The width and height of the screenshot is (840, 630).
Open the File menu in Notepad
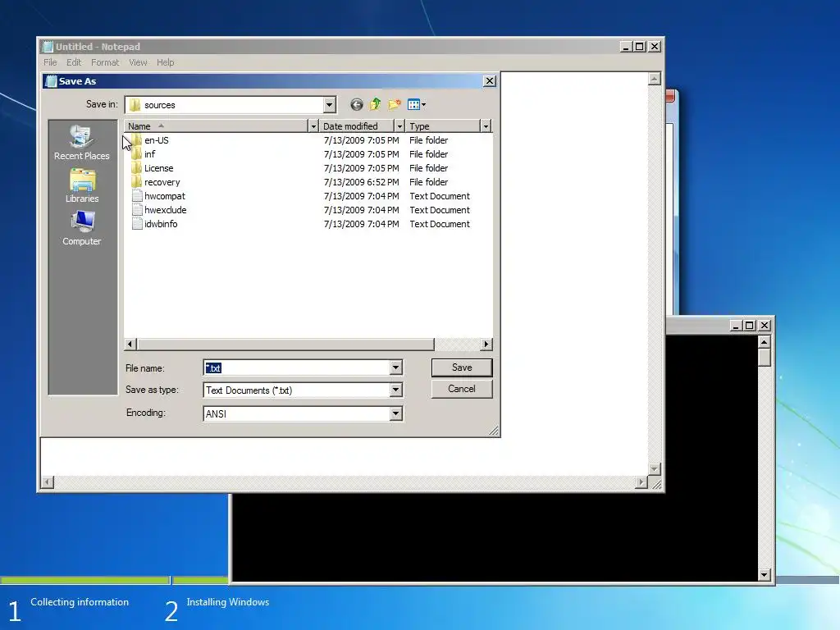[50, 62]
